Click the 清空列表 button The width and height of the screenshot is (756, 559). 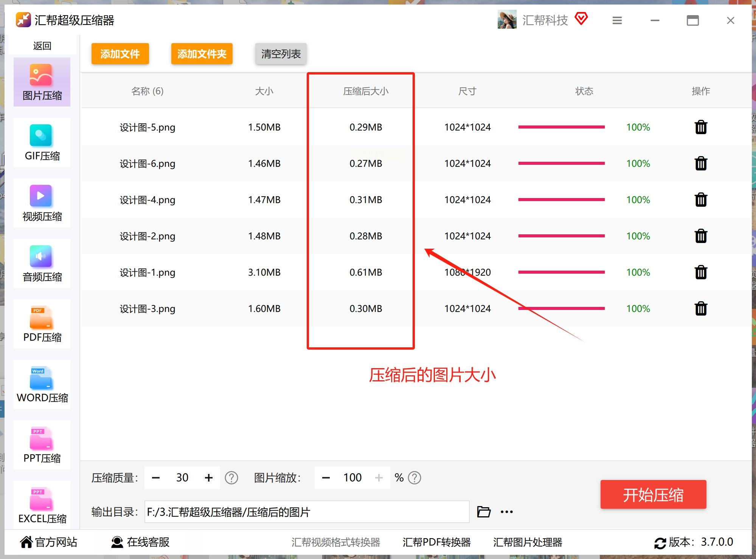(x=281, y=54)
